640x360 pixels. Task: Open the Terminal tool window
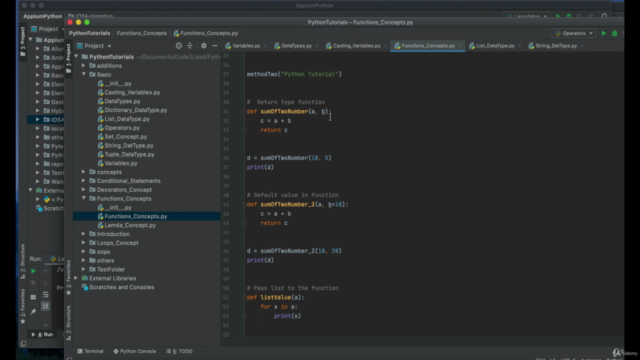90,351
